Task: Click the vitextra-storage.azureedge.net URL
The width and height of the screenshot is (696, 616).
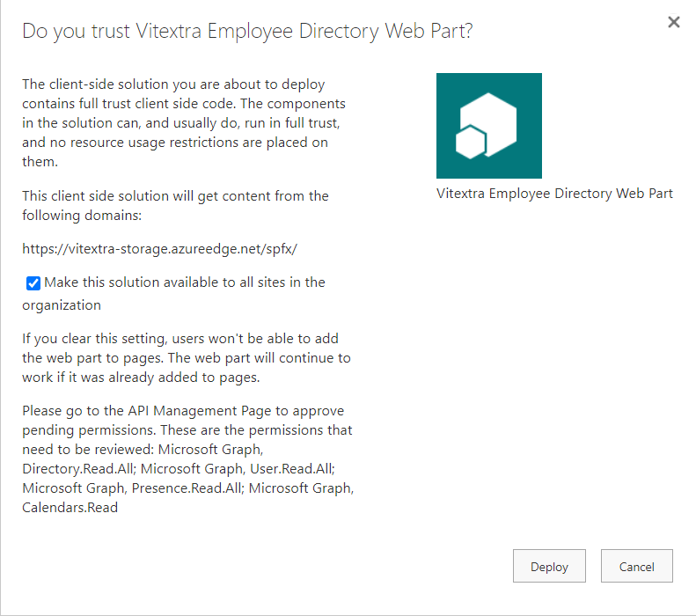Action: 160,249
